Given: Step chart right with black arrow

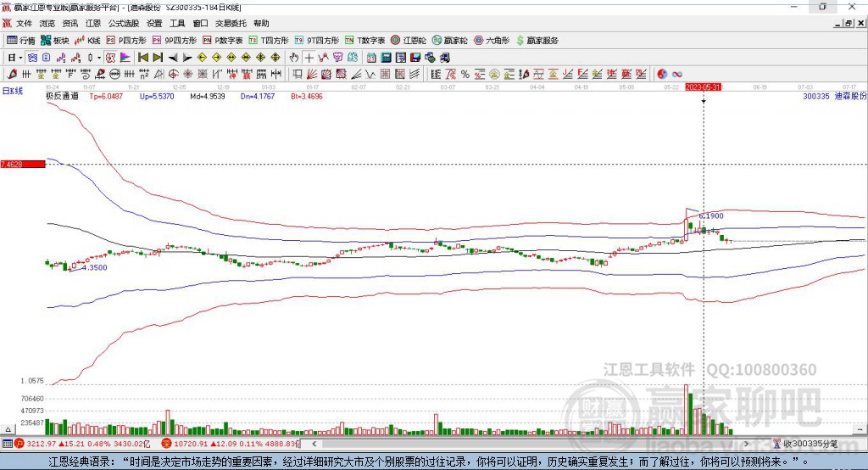Looking at the screenshot, I should coord(187,58).
